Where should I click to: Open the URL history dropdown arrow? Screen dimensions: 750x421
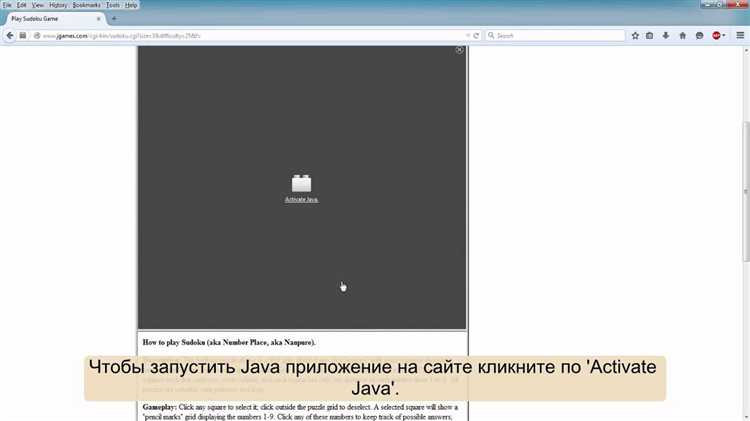[x=468, y=35]
